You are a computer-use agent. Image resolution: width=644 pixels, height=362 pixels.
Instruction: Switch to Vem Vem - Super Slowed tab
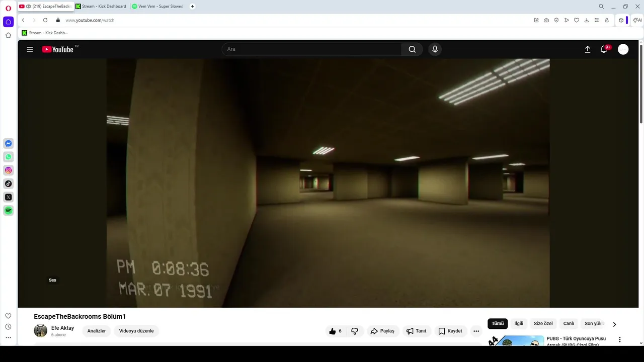[x=157, y=7]
